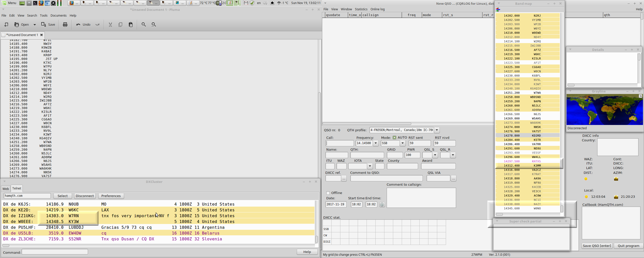Click the New document icon in Pluma
644x258 pixels.
6,24
